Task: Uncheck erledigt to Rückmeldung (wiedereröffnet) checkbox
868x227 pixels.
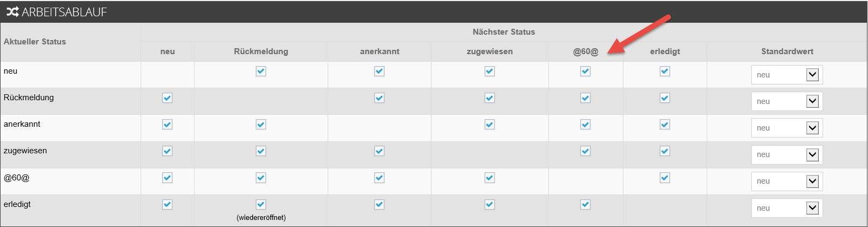Action: 261,204
